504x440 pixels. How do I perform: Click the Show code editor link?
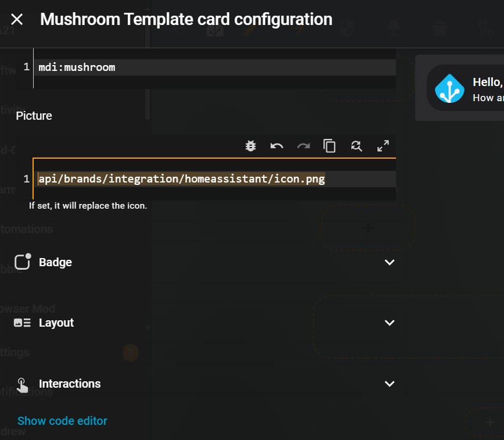click(62, 421)
